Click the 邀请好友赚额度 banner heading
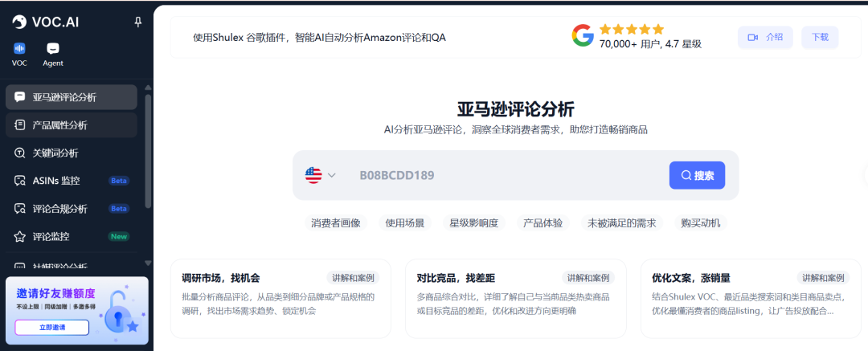The image size is (868, 351). pyautogui.click(x=56, y=293)
